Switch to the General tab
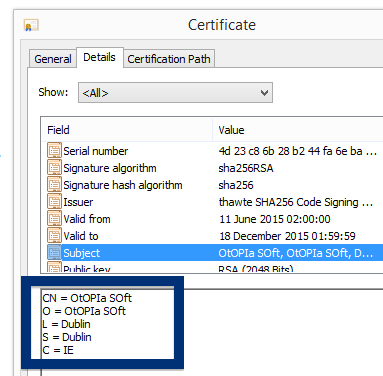383x376 pixels. pyautogui.click(x=53, y=59)
